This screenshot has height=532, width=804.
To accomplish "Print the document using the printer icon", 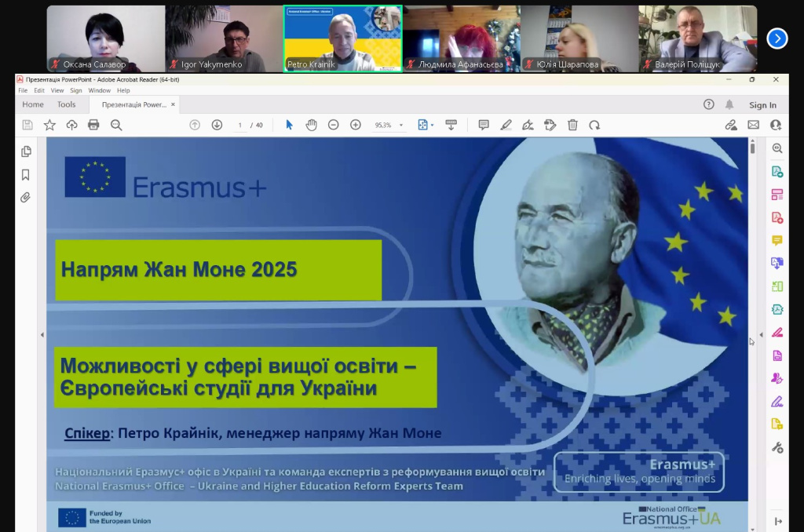I will [x=93, y=125].
